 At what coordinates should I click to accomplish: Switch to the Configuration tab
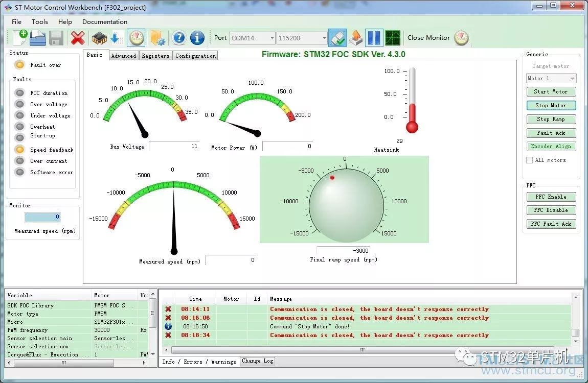click(x=195, y=56)
